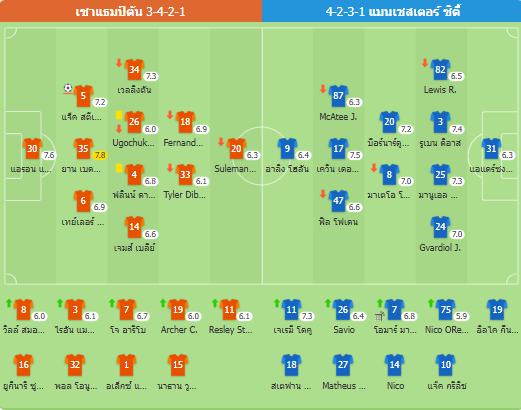Select orange shirt number 14 wingback
Image resolution: width=521 pixels, height=410 pixels.
(134, 227)
